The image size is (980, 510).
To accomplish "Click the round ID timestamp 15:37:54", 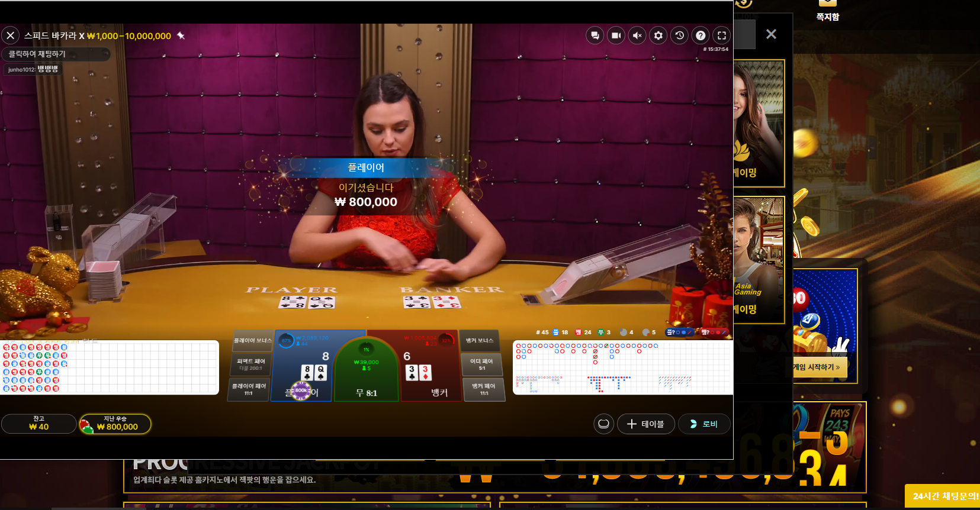I will click(715, 49).
